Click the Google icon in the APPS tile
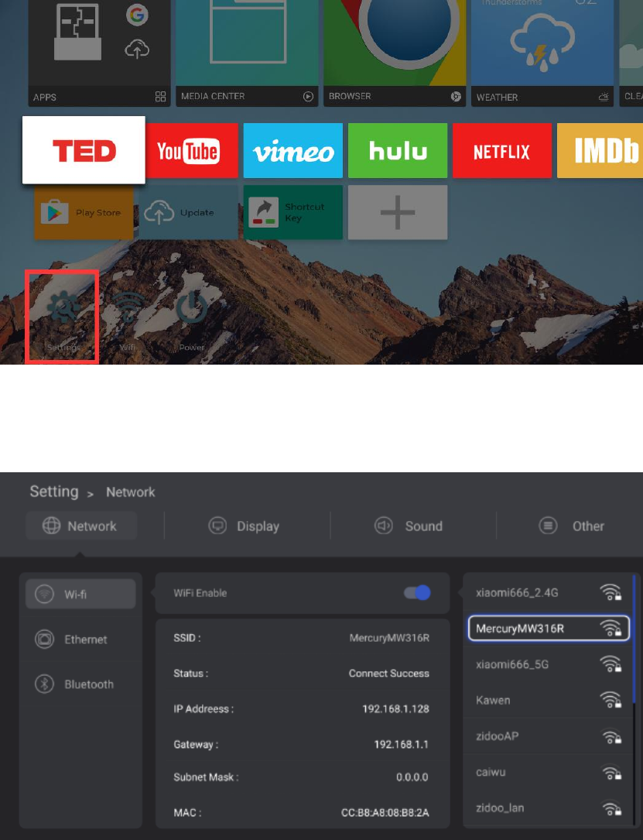The height and width of the screenshot is (840, 643). (137, 15)
